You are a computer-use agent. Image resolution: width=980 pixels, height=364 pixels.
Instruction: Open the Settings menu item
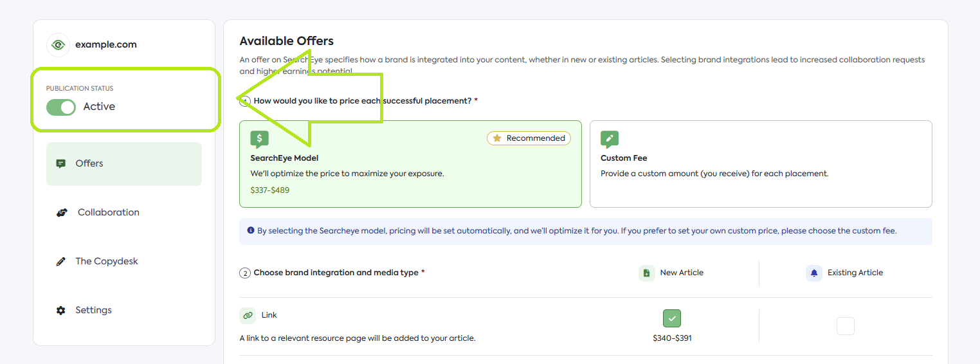[93, 310]
